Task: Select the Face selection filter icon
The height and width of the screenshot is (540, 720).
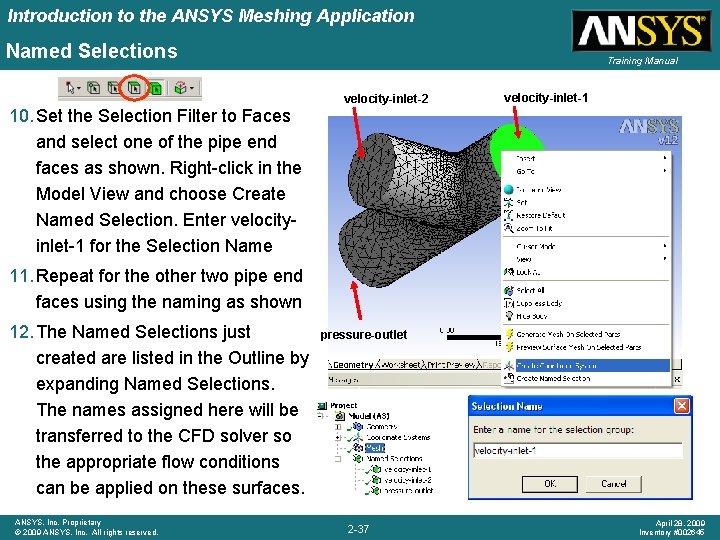Action: pos(134,88)
